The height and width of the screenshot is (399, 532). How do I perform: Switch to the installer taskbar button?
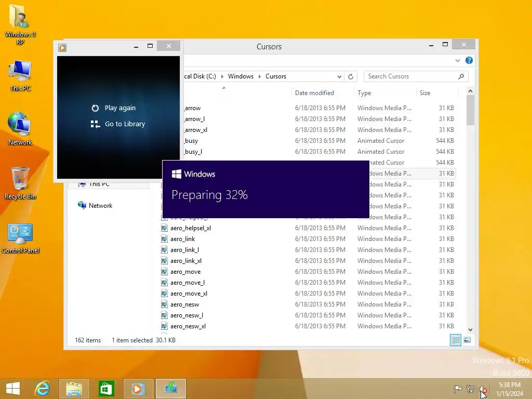click(170, 389)
